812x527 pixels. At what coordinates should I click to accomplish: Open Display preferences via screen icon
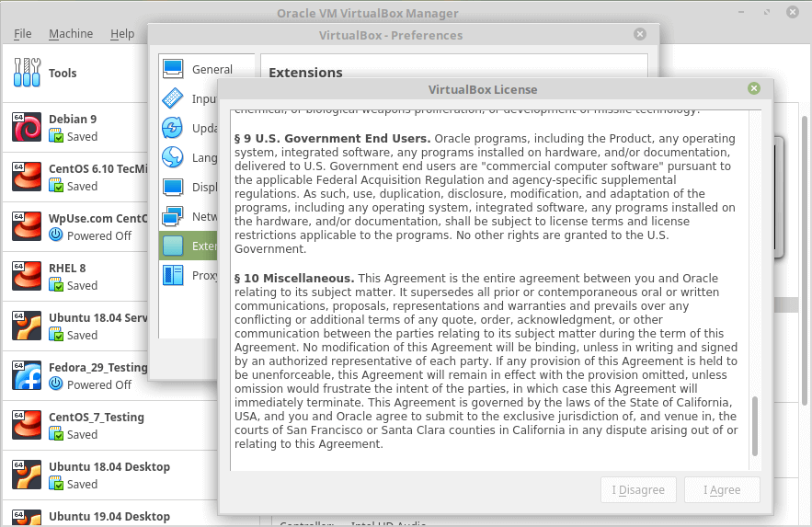click(x=173, y=187)
